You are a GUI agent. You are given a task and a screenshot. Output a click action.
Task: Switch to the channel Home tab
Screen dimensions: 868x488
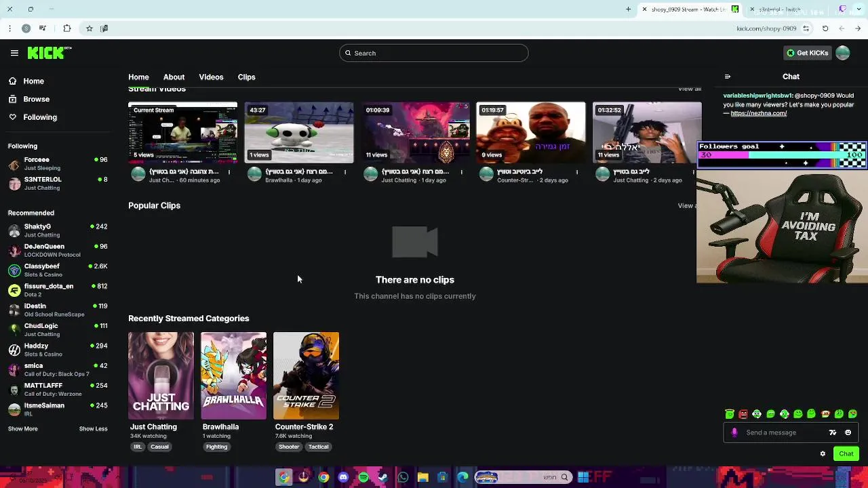click(x=138, y=77)
